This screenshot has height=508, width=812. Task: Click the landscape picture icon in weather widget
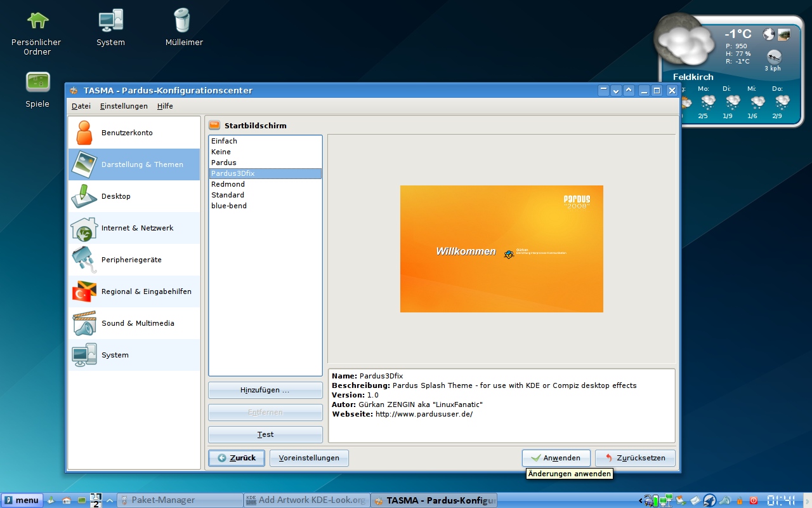click(x=784, y=34)
